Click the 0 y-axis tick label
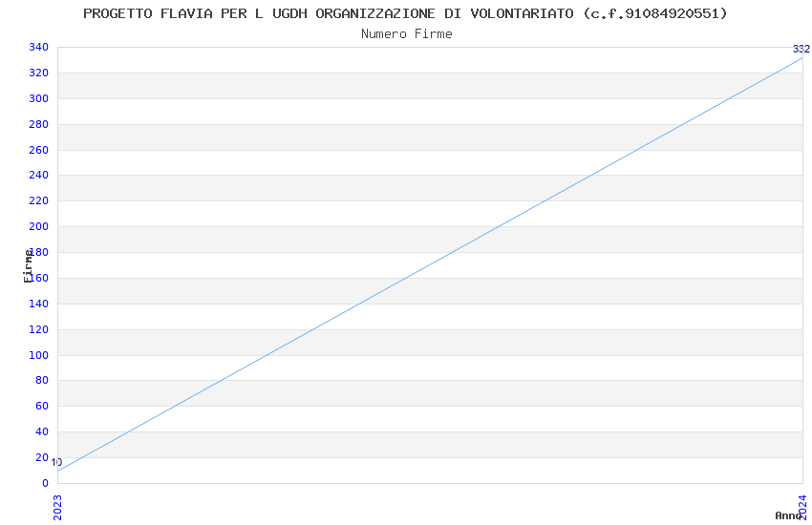Screen dimensions: 812x525 pos(46,484)
